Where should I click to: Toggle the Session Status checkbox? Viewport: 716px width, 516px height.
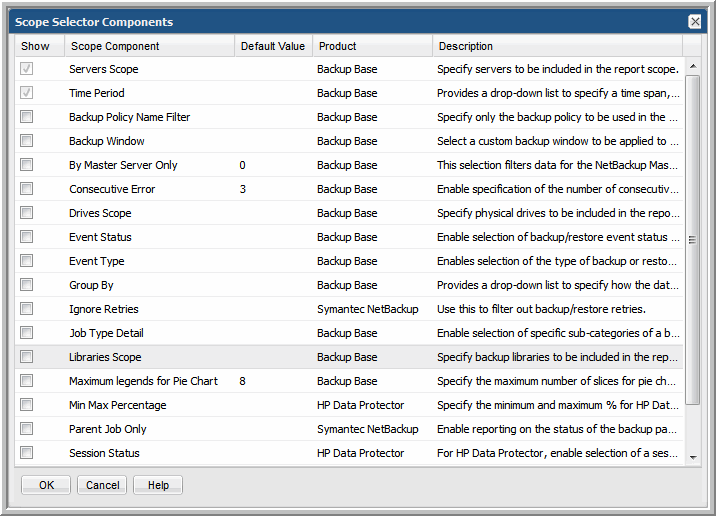click(27, 453)
